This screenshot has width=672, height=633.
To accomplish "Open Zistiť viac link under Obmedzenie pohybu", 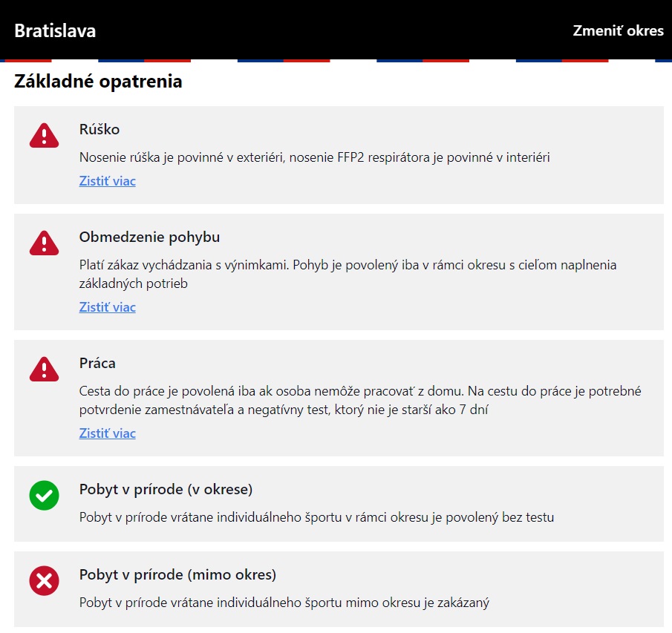I will (x=107, y=307).
